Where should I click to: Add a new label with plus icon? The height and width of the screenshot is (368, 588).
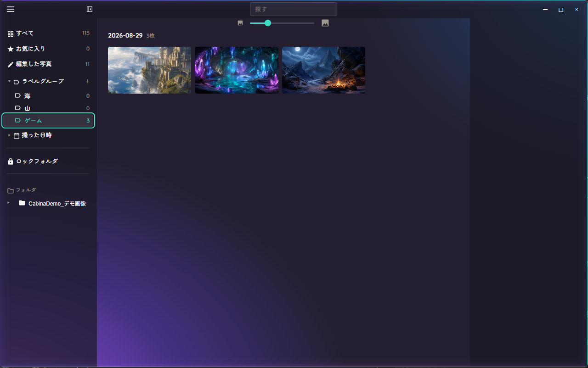[x=88, y=81]
